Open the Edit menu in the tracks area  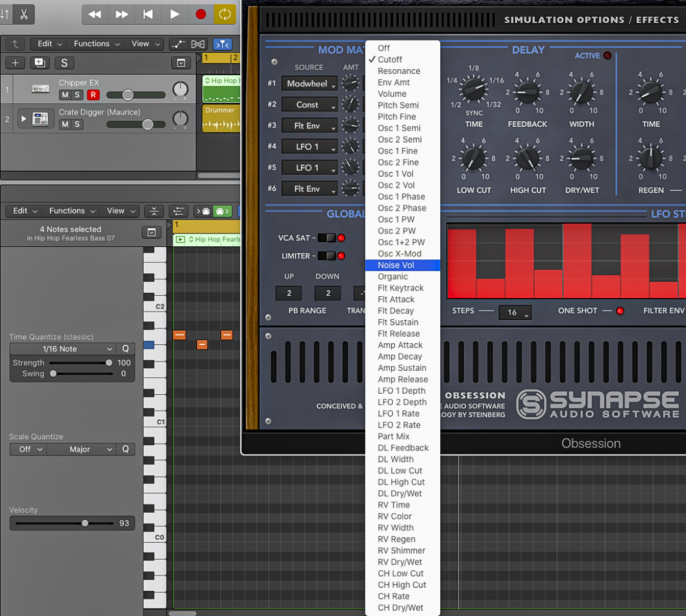(49, 44)
